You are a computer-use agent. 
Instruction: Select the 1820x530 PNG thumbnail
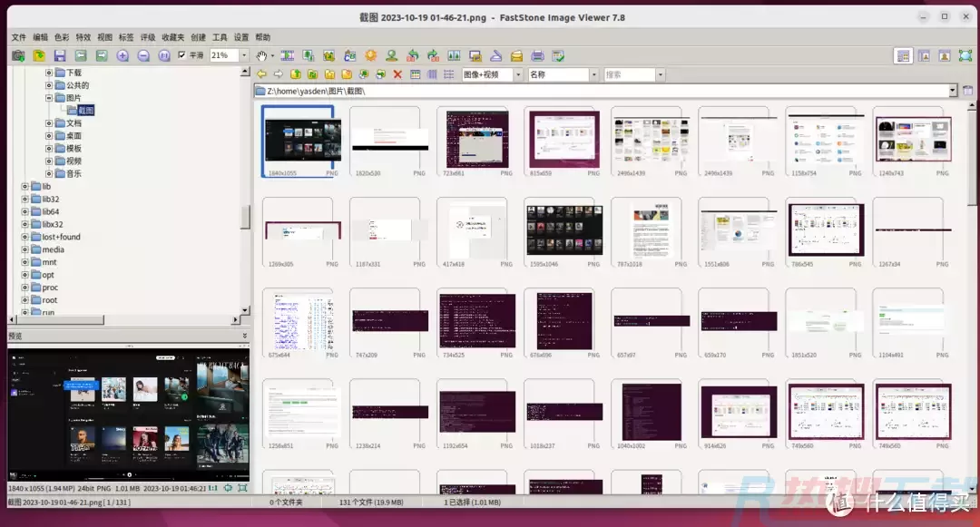pos(389,140)
